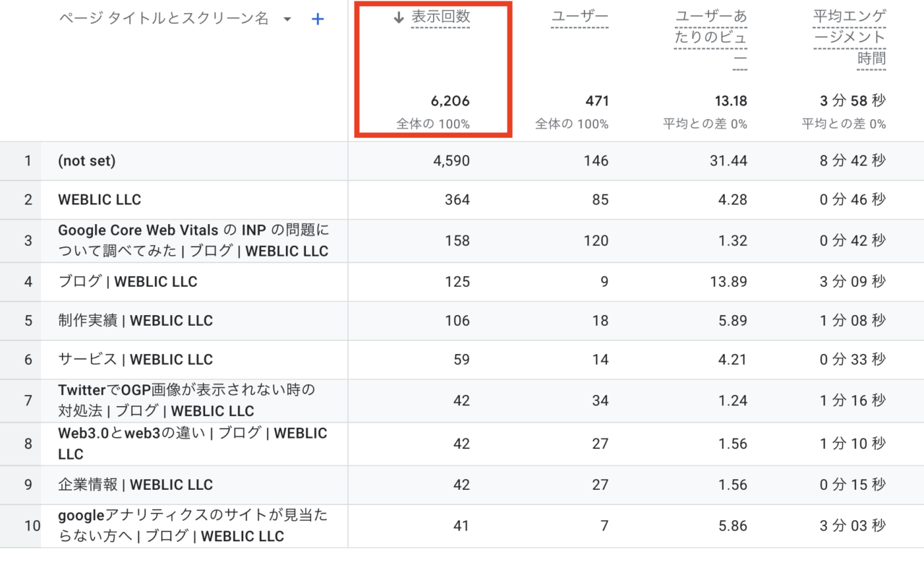The width and height of the screenshot is (924, 565).
Task: Click views-per-user cell 1.32
Action: click(x=733, y=241)
